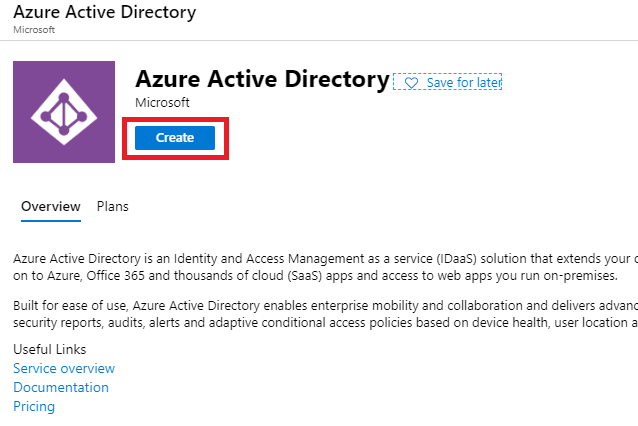The image size is (638, 426).
Task: Follow the Pricing link
Action: coord(34,407)
